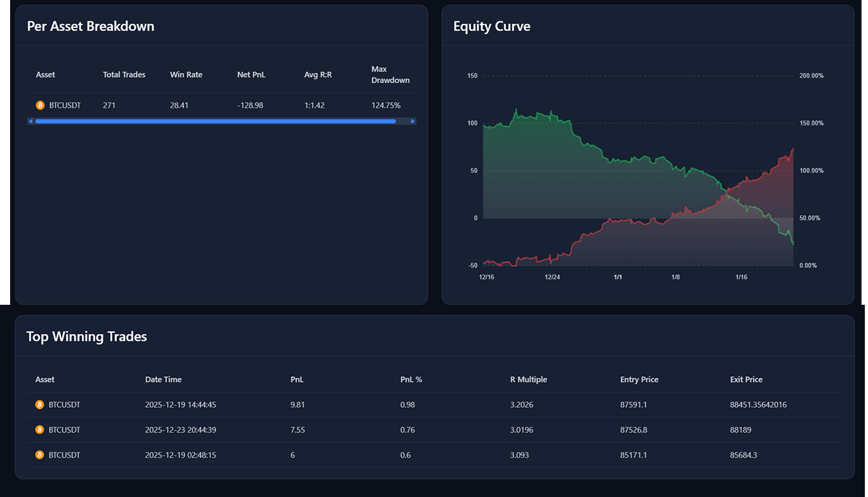Click the Bitcoin icon on the first winning trade
This screenshot has width=868, height=497.
[39, 404]
